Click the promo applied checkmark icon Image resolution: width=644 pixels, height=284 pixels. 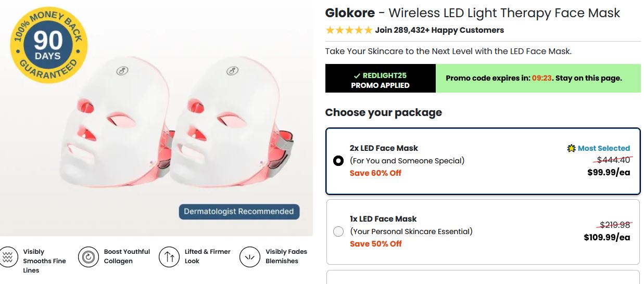coord(357,76)
